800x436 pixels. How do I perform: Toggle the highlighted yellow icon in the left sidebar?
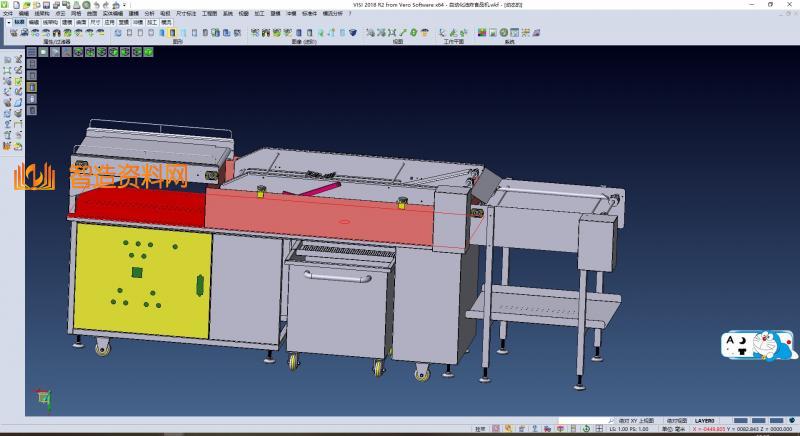tap(30, 87)
